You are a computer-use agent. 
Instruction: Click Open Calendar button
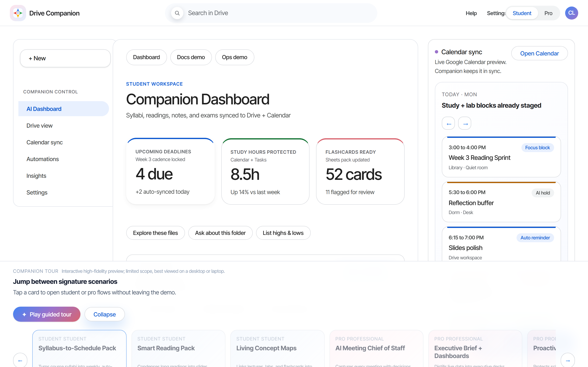click(x=539, y=53)
